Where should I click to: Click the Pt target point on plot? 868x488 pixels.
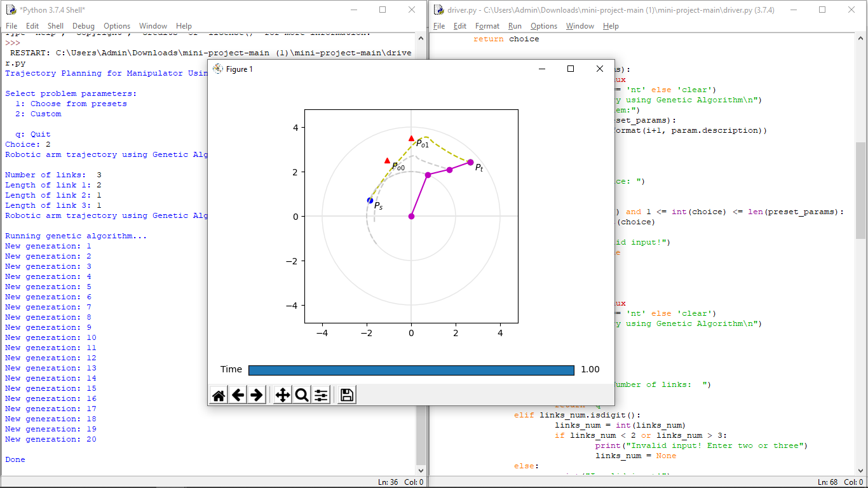[x=470, y=162]
